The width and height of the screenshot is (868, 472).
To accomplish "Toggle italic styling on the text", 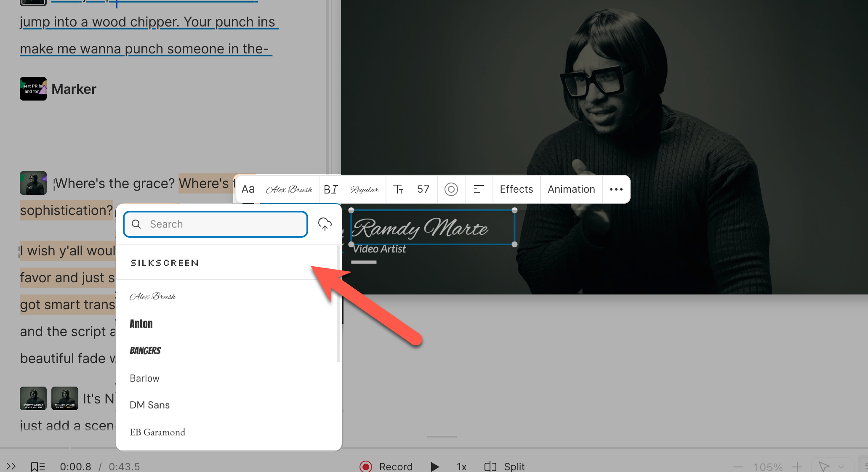I will coord(335,189).
